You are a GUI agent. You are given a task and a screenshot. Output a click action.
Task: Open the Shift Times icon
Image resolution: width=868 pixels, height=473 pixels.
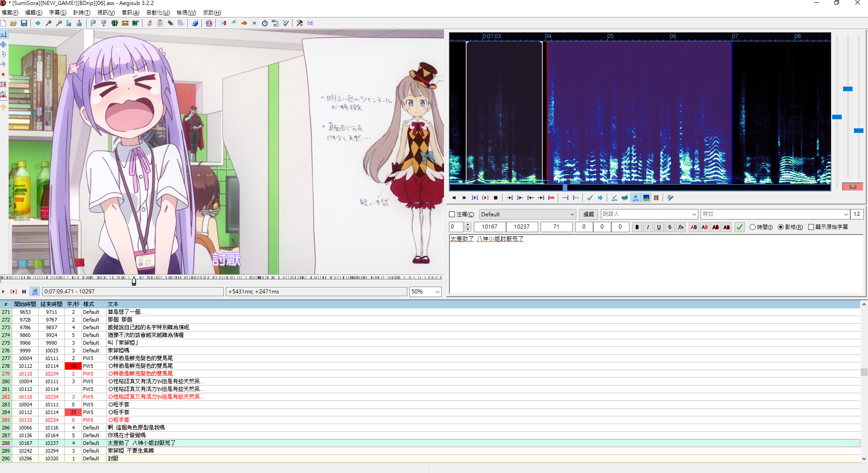[x=223, y=23]
